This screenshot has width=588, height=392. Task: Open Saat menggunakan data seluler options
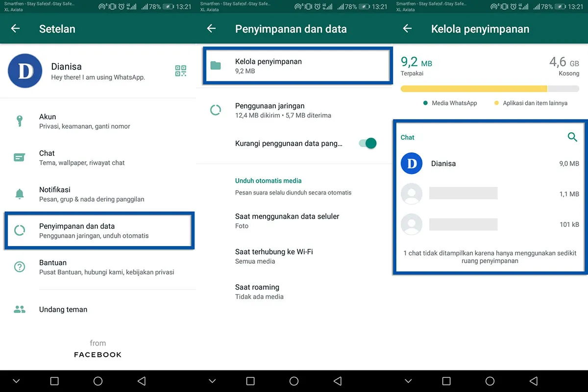287,220
